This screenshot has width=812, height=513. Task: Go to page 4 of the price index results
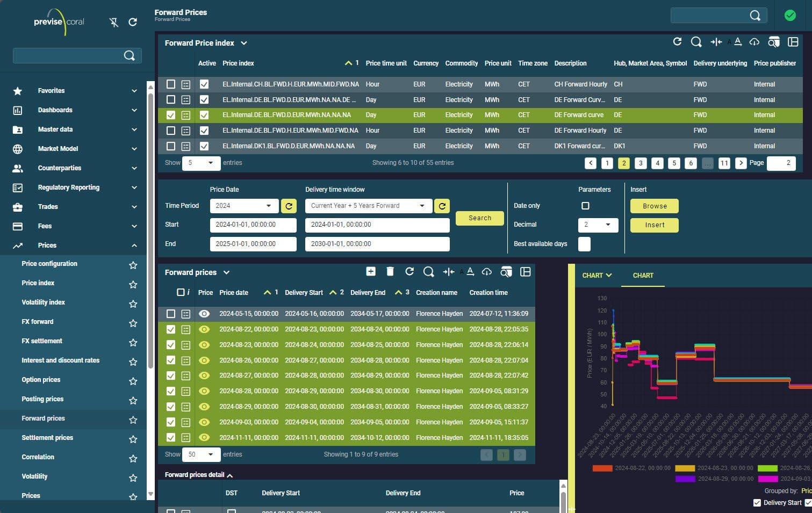click(657, 163)
